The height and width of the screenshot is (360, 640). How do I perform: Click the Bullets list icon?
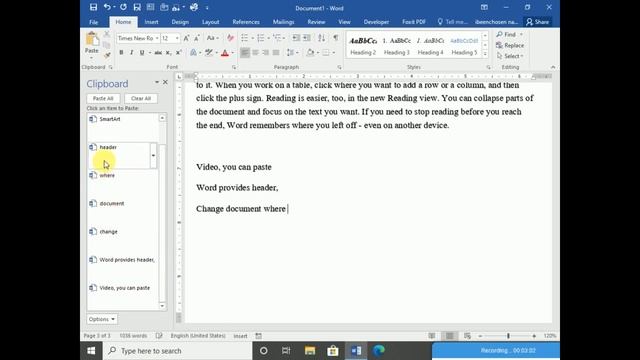point(244,38)
